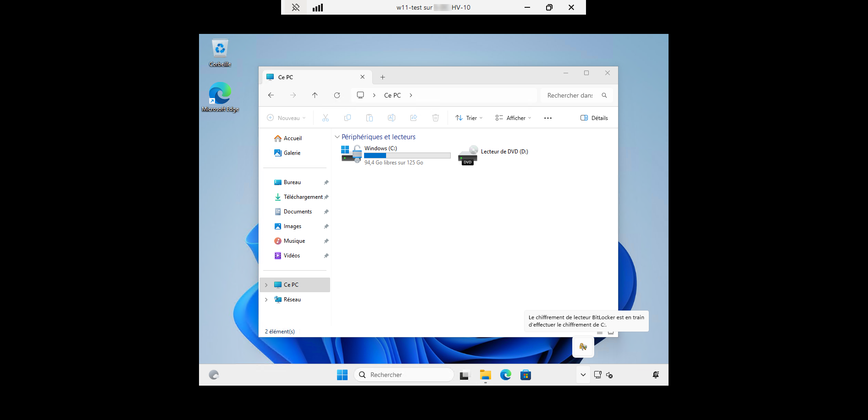Add a new Explorer tab
868x420 pixels.
(x=382, y=77)
